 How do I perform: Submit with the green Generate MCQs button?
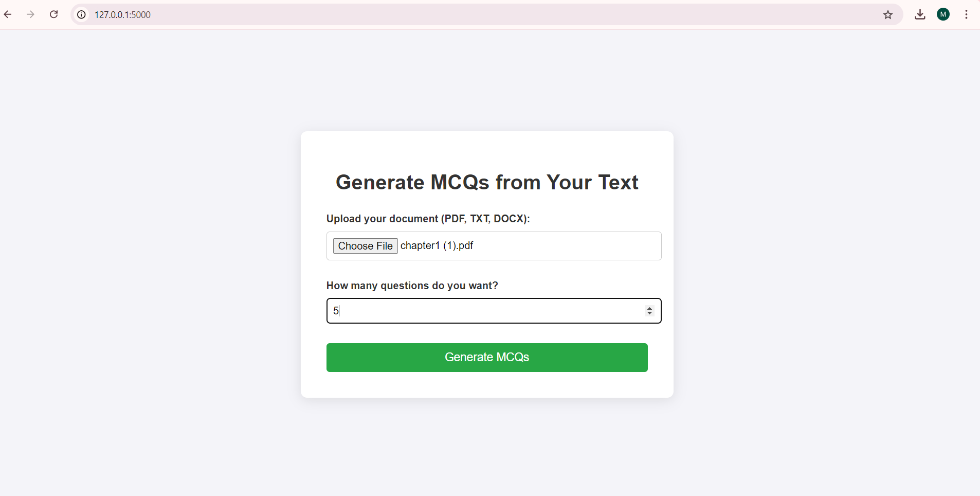[487, 358]
